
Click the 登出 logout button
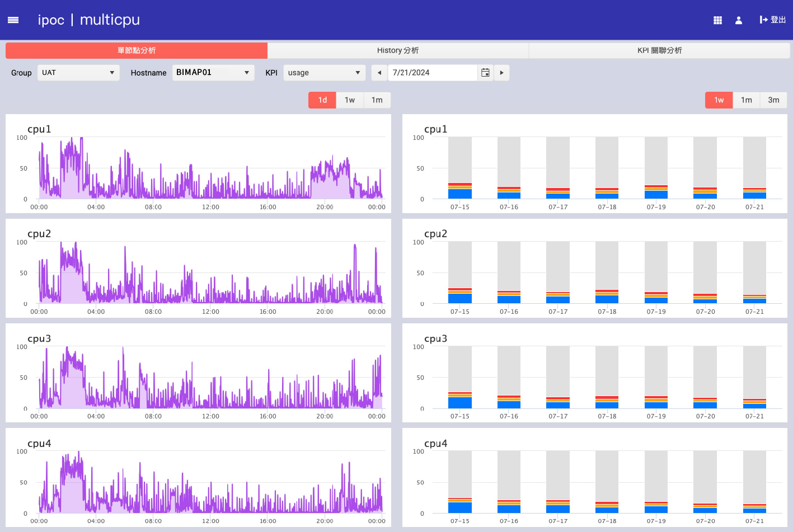pyautogui.click(x=773, y=20)
